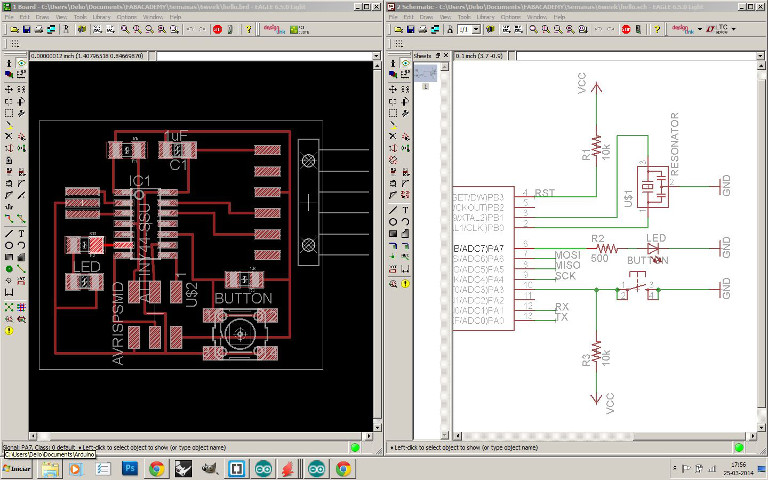Click the green status light in the Board status bar
Image resolution: width=768 pixels, height=480 pixels.
tap(355, 447)
